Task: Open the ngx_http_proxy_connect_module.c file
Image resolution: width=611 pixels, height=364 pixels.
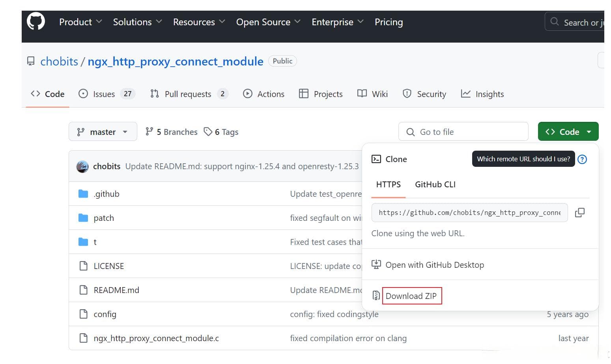Action: point(156,338)
